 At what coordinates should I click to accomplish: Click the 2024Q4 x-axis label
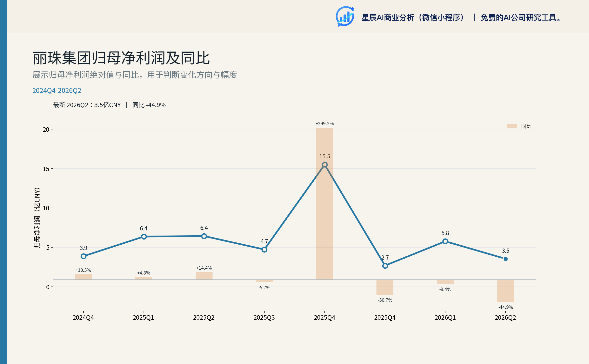83,317
